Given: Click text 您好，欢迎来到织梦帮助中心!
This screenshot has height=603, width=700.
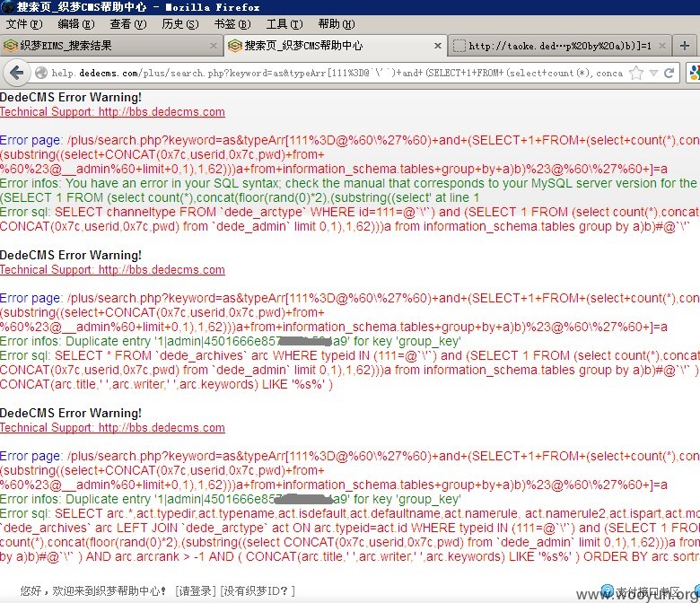Looking at the screenshot, I should coord(93,591).
